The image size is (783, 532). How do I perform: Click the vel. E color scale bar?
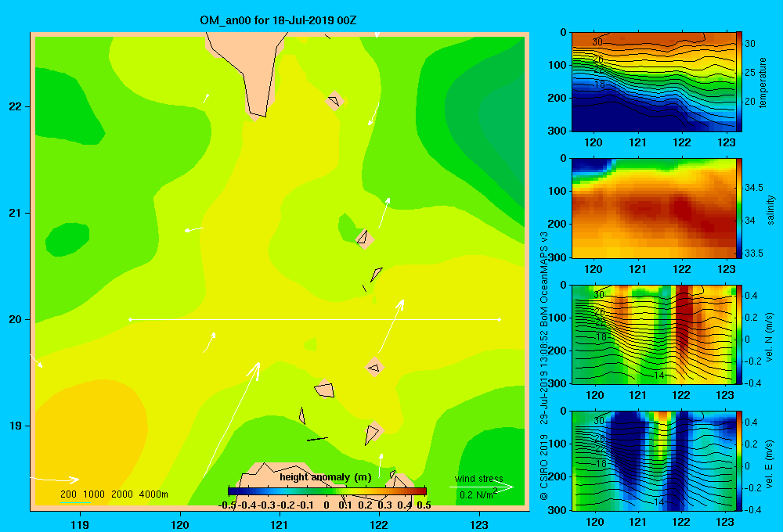point(739,461)
